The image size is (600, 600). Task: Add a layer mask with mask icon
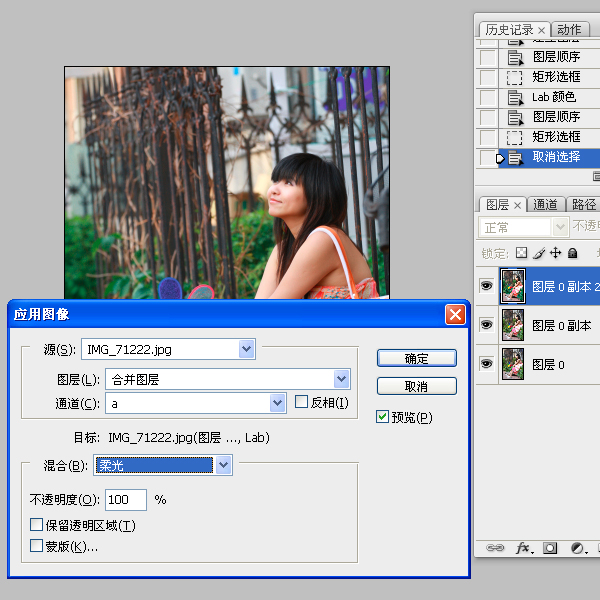(551, 548)
